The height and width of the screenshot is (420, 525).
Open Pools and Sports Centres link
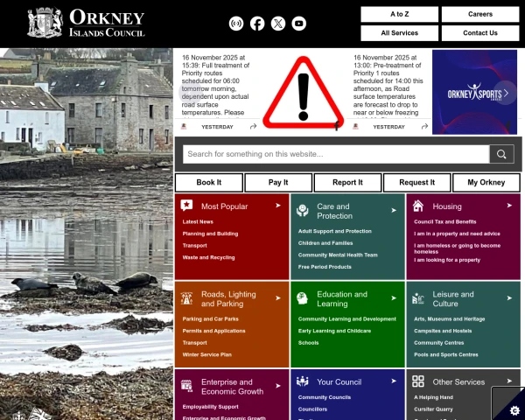pyautogui.click(x=446, y=354)
